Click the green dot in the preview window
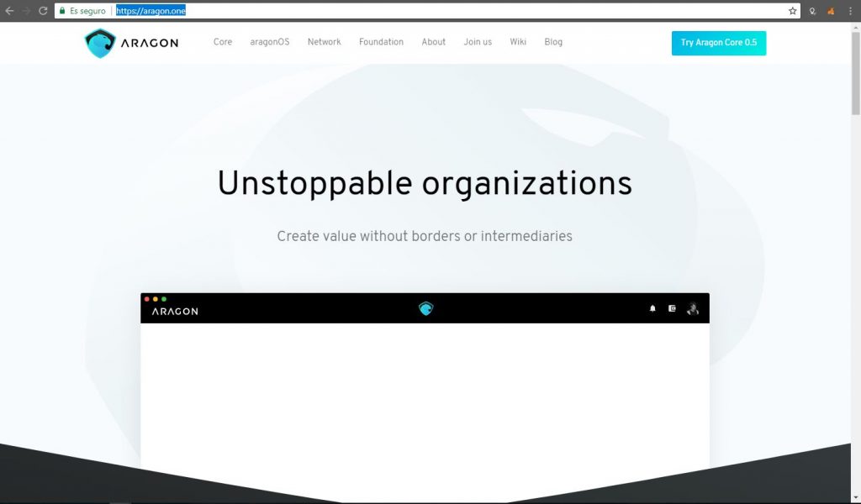 tap(164, 299)
